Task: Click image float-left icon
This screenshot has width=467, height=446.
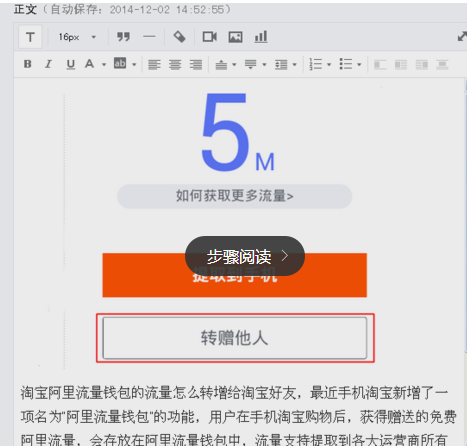Action: pyautogui.click(x=380, y=64)
